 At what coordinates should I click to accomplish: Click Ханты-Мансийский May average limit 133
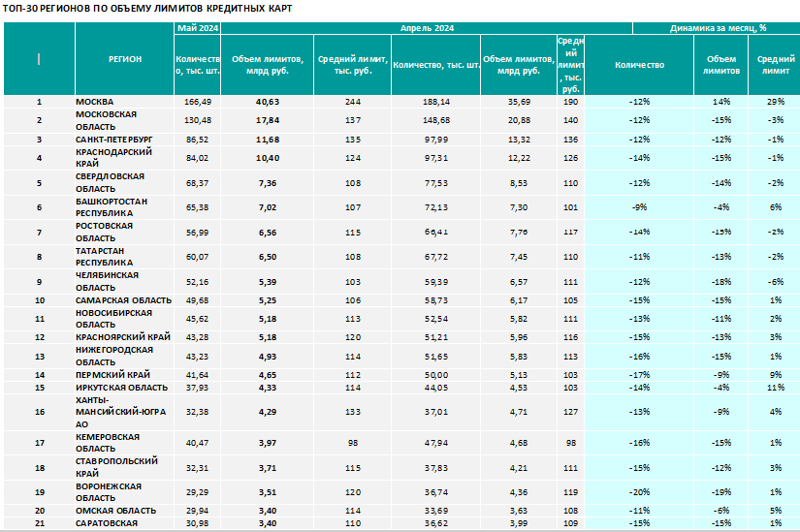tap(353, 412)
